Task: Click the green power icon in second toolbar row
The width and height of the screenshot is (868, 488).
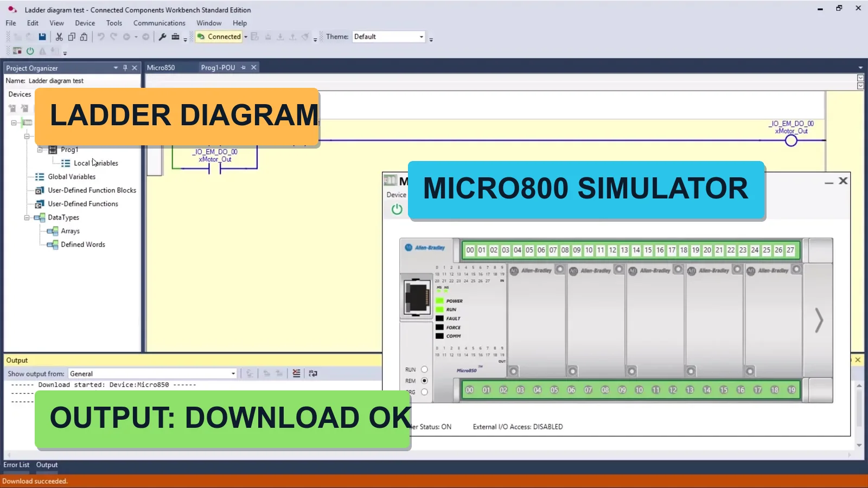Action: pyautogui.click(x=30, y=51)
